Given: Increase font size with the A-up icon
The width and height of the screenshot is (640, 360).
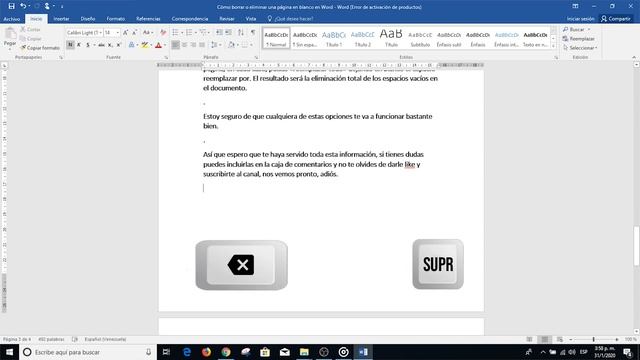Looking at the screenshot, I should click(x=126, y=32).
